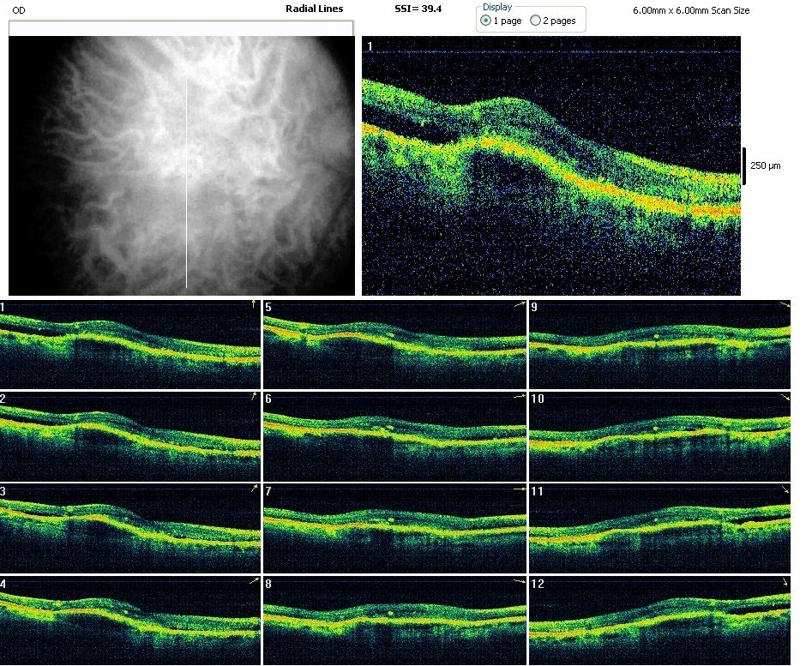
Task: Click the scan direction arrow in thumbnail 1
Action: point(253,304)
